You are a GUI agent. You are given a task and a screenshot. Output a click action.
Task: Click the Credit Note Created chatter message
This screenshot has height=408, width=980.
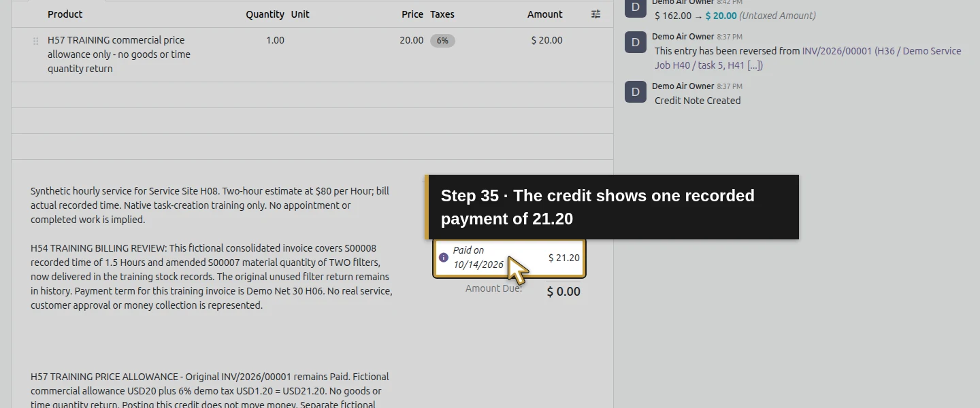tap(698, 101)
